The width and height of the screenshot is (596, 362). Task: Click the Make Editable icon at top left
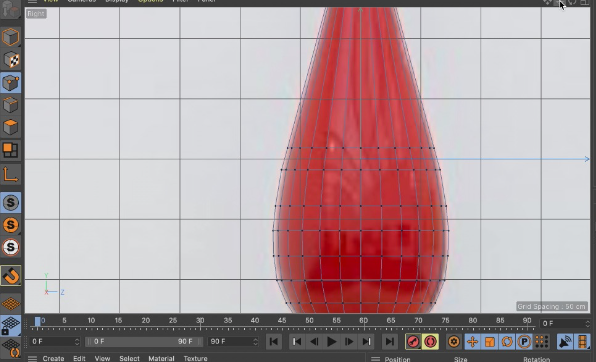pyautogui.click(x=11, y=9)
